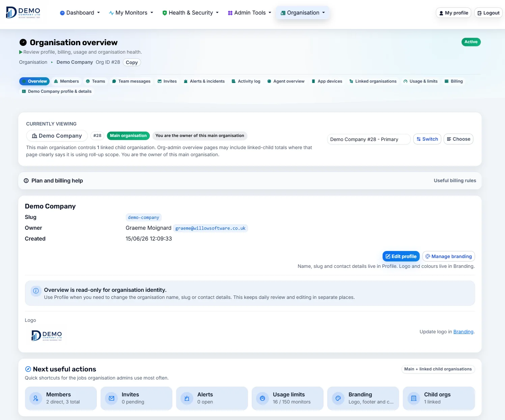Open the Demo Company #28 - Primary selector
The width and height of the screenshot is (505, 420).
(368, 139)
